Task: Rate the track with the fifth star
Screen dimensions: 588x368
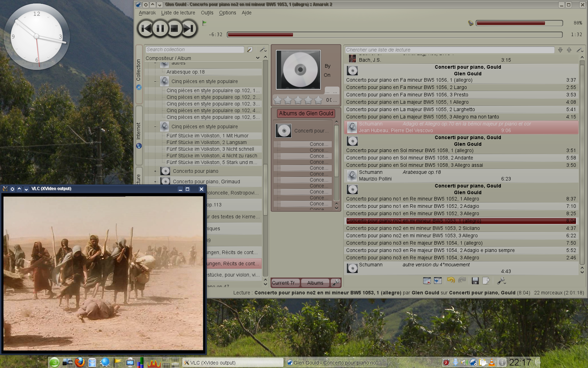Action: [318, 100]
